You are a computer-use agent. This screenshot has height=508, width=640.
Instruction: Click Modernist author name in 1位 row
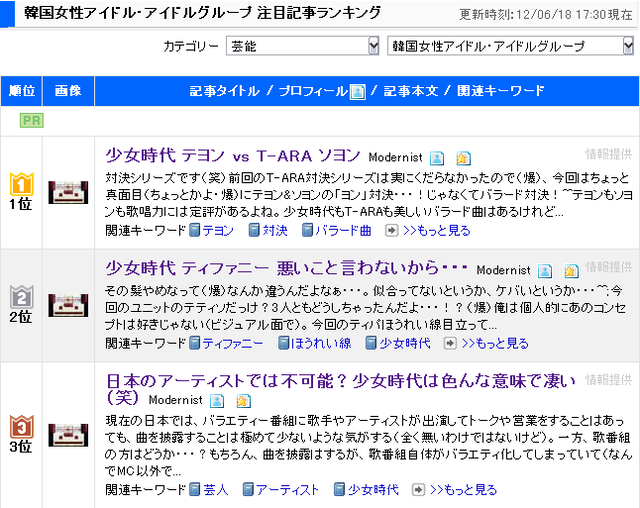pyautogui.click(x=396, y=158)
